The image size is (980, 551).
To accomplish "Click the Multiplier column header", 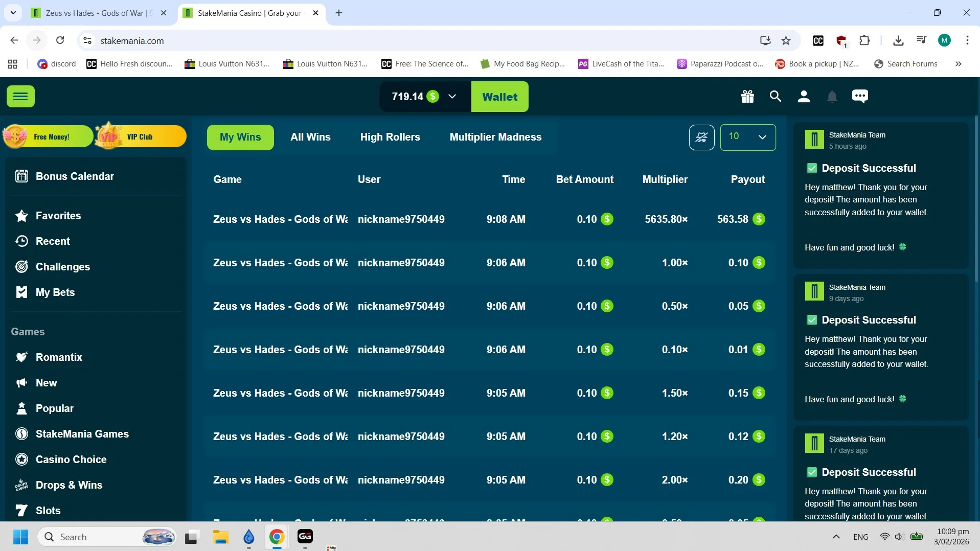I will [x=665, y=179].
